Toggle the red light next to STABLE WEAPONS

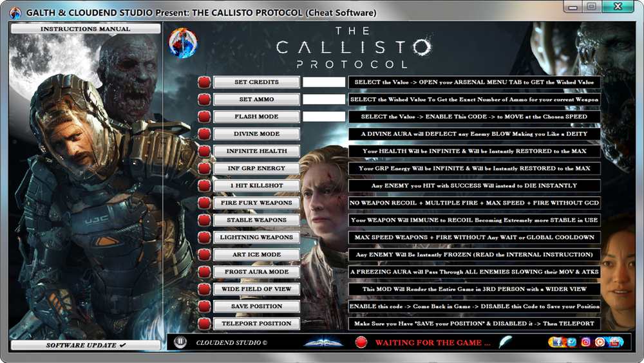point(204,220)
